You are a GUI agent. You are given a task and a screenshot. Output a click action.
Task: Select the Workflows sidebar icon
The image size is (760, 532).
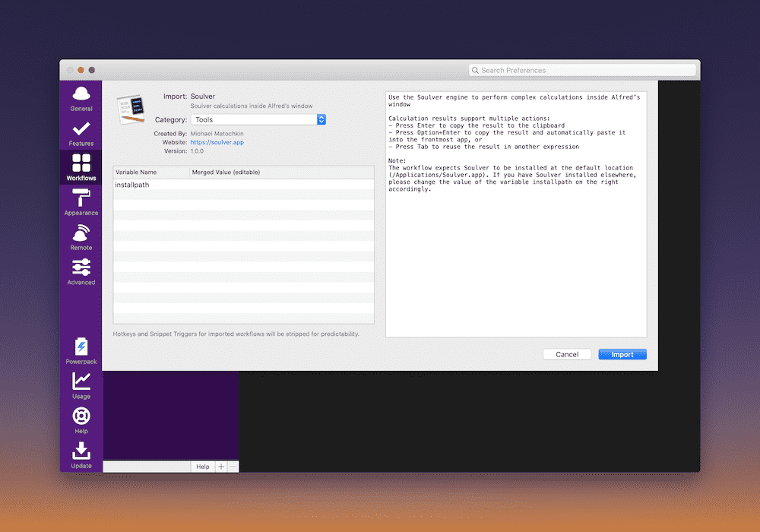(x=81, y=167)
